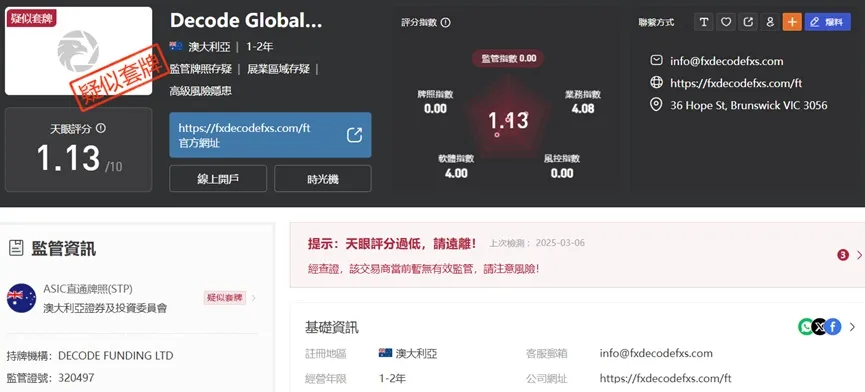Screen dimensions: 865x392
Task: Click the T text icon button
Action: click(x=703, y=22)
